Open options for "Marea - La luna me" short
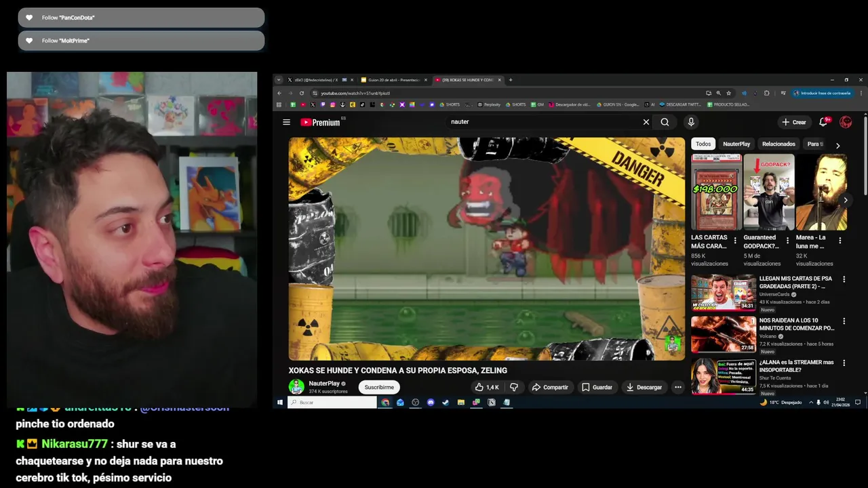Screen dimensions: 868x488 pos(840,241)
